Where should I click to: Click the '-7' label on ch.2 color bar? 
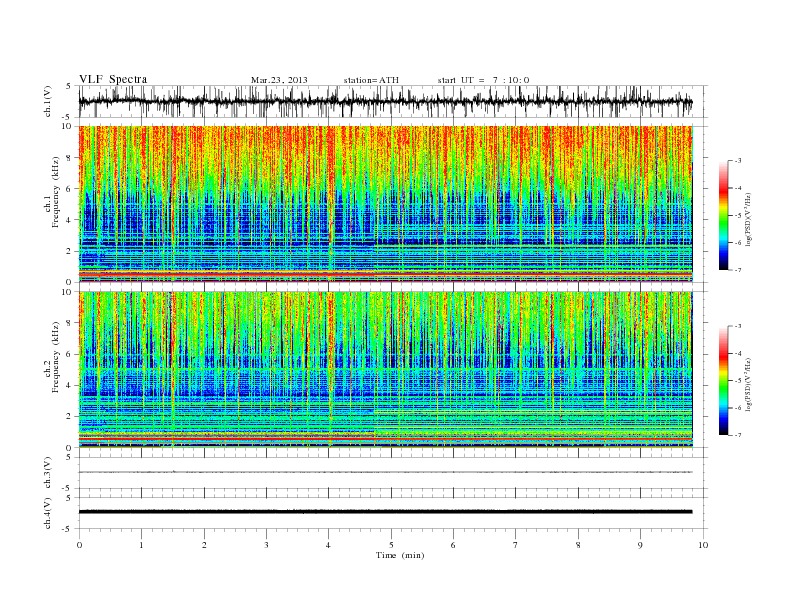[x=737, y=435]
